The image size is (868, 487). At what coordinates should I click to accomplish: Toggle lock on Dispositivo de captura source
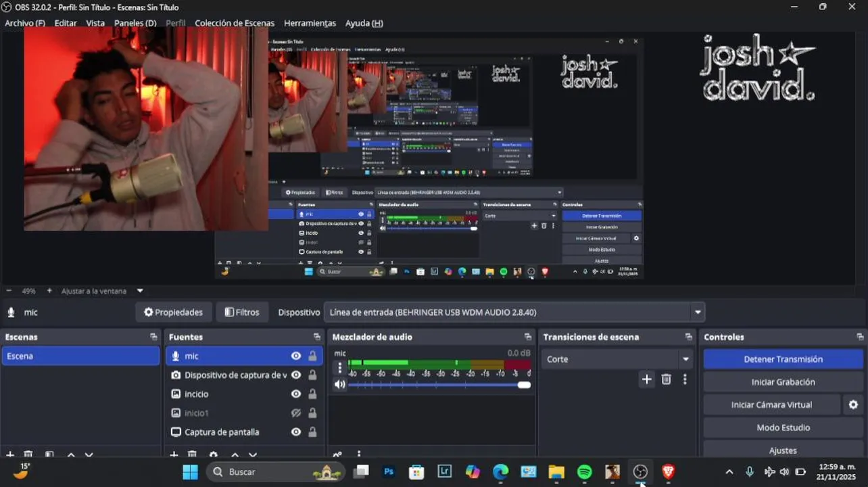[312, 375]
